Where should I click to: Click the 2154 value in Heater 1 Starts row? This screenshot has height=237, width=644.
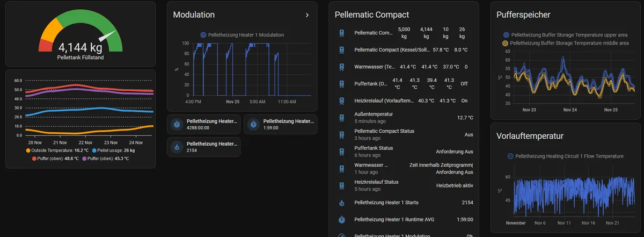(x=467, y=203)
